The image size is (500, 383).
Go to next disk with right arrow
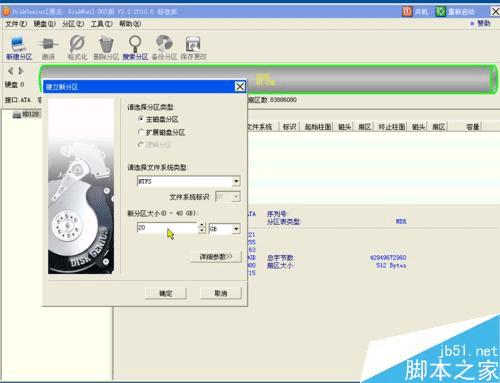coord(21,71)
